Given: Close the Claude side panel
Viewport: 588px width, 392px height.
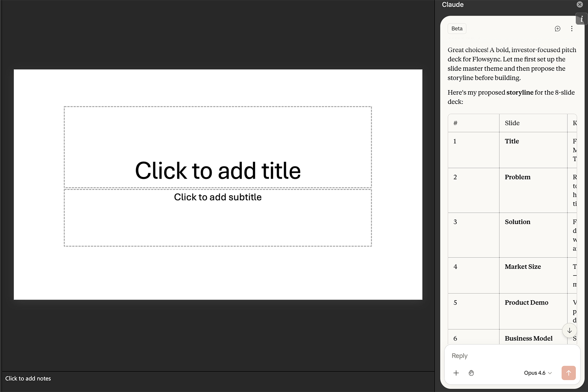Looking at the screenshot, I should (580, 4).
